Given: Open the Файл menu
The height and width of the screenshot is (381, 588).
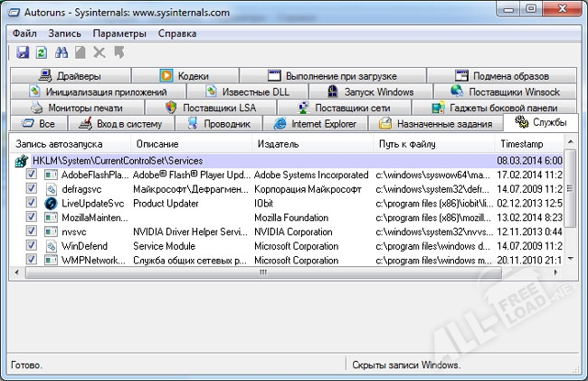Looking at the screenshot, I should tap(25, 33).
